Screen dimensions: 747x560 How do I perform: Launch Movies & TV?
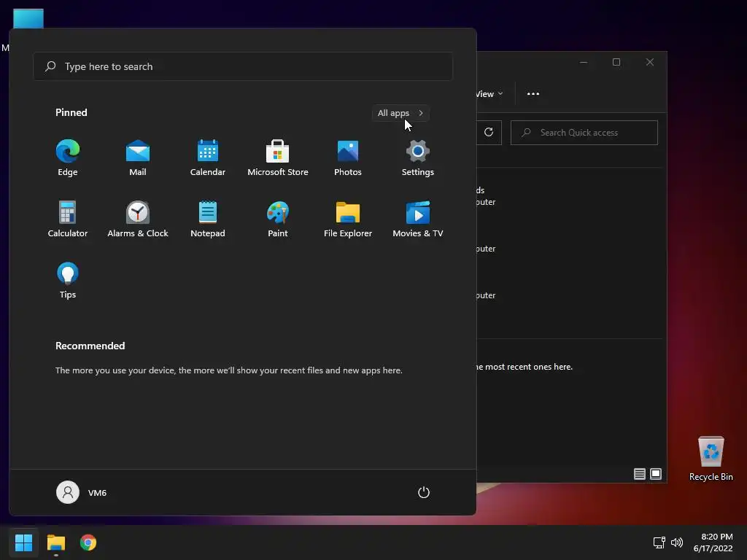point(418,219)
